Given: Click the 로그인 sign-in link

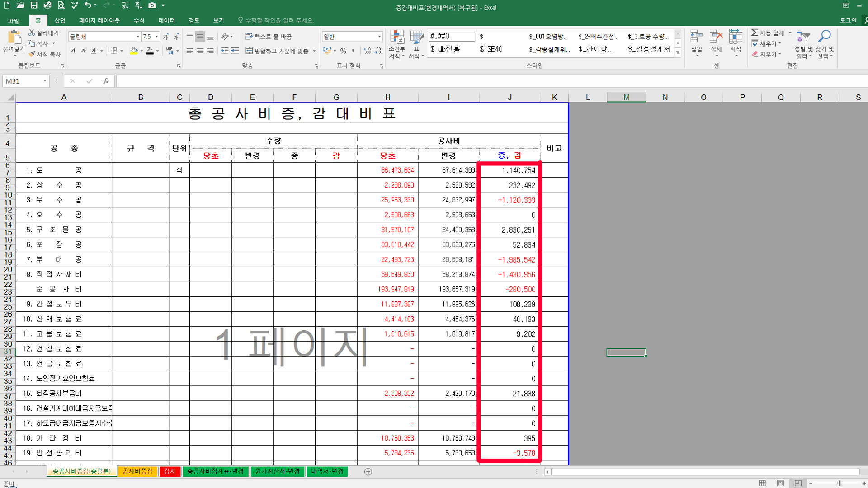Looking at the screenshot, I should click(x=848, y=20).
